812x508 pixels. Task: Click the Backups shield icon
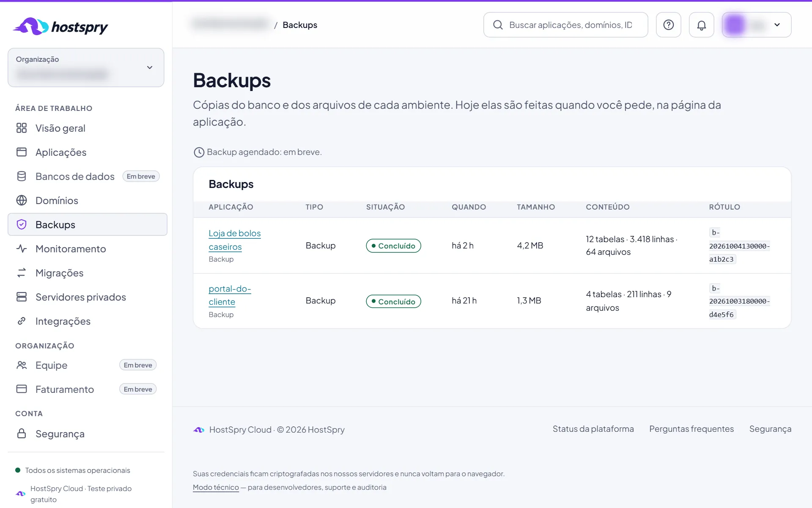coord(22,224)
